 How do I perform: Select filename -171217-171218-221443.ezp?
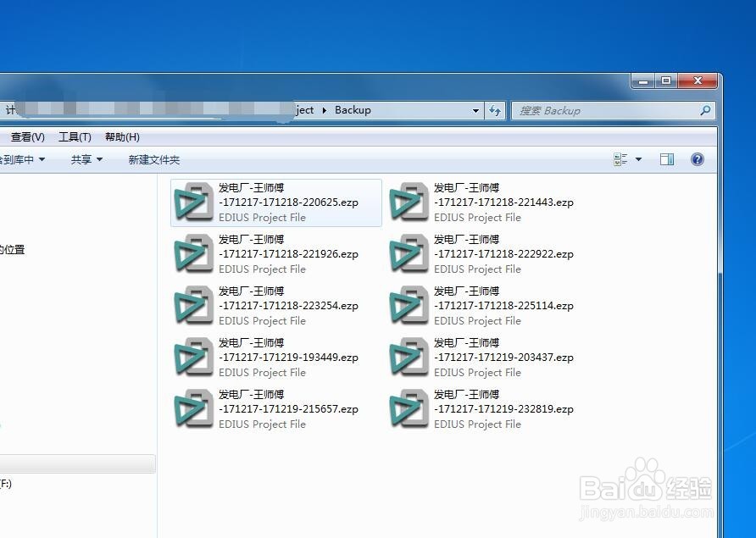click(503, 202)
